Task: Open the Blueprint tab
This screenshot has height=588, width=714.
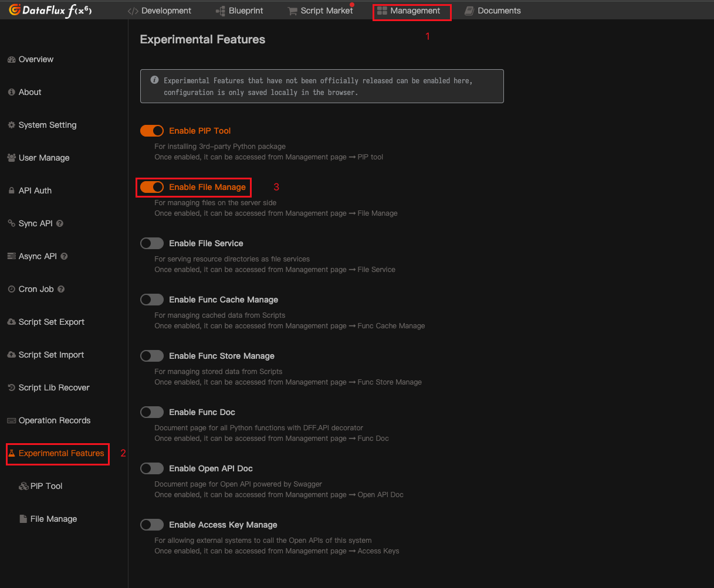Action: point(239,11)
